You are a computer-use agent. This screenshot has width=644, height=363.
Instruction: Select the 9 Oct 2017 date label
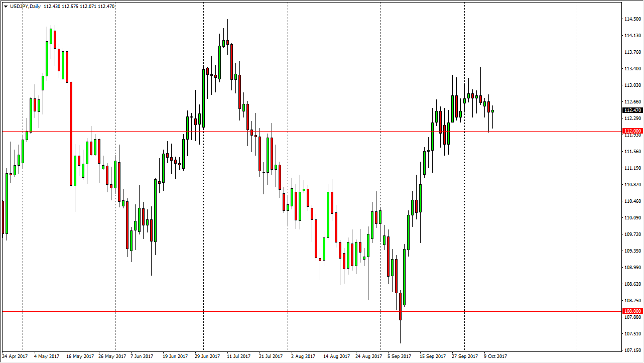point(494,356)
